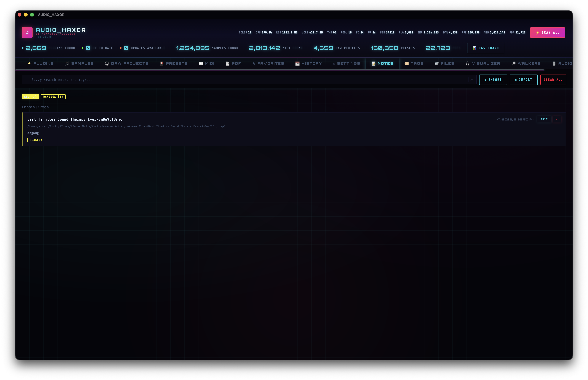Select the MIDI tab

pyautogui.click(x=207, y=63)
